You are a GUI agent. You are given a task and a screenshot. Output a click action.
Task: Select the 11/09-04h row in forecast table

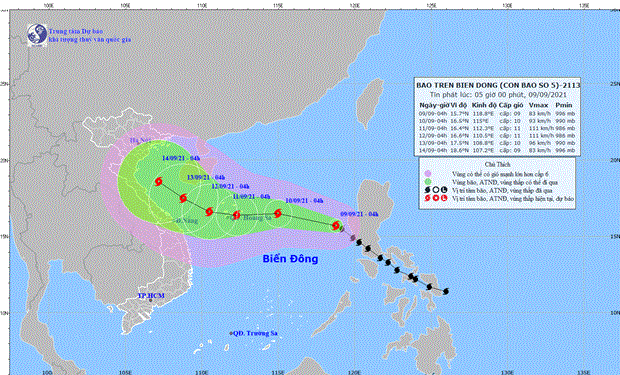point(497,128)
